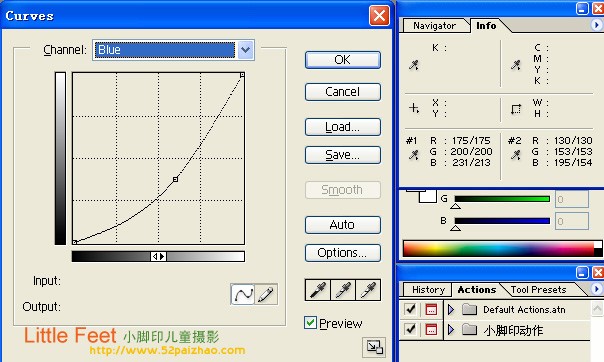
Task: Expand the 小脚印动作 action set
Action: tap(451, 329)
